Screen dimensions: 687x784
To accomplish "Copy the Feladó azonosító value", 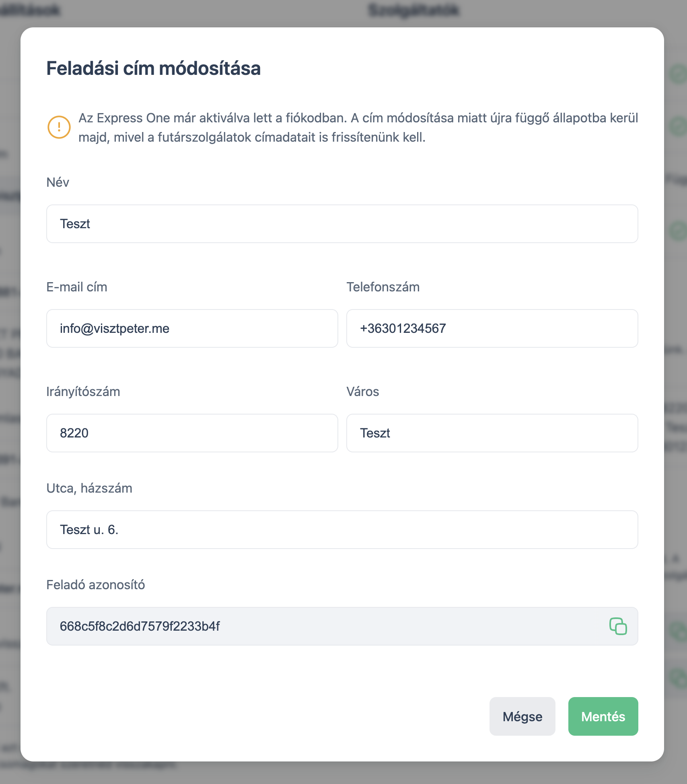I will coord(618,626).
